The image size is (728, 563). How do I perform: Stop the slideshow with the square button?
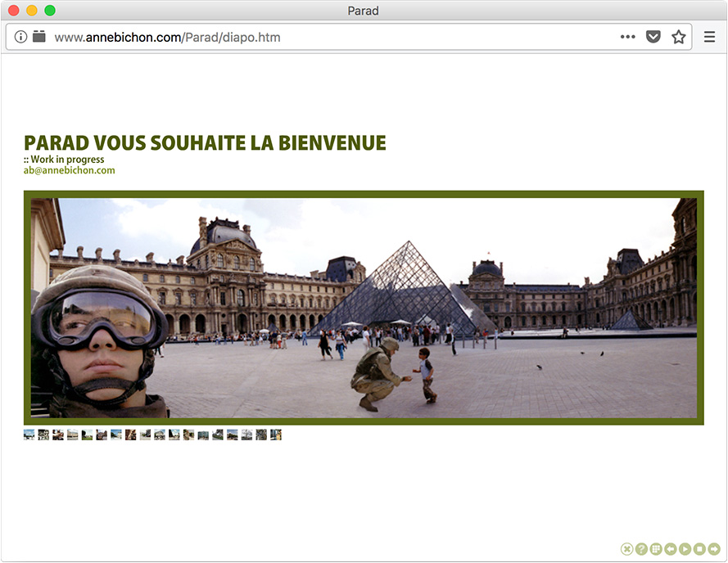[699, 549]
